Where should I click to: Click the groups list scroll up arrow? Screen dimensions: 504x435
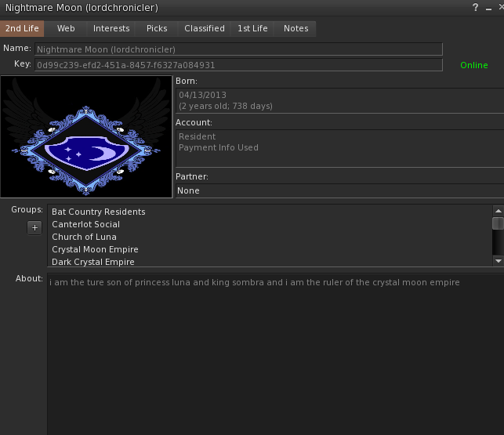(499, 211)
